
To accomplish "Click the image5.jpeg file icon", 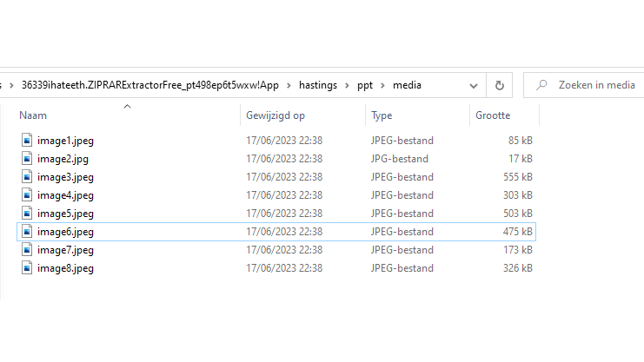I will pos(27,214).
